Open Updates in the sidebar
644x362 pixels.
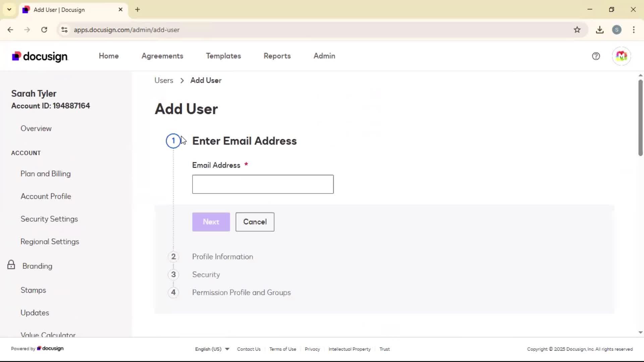coord(35,313)
